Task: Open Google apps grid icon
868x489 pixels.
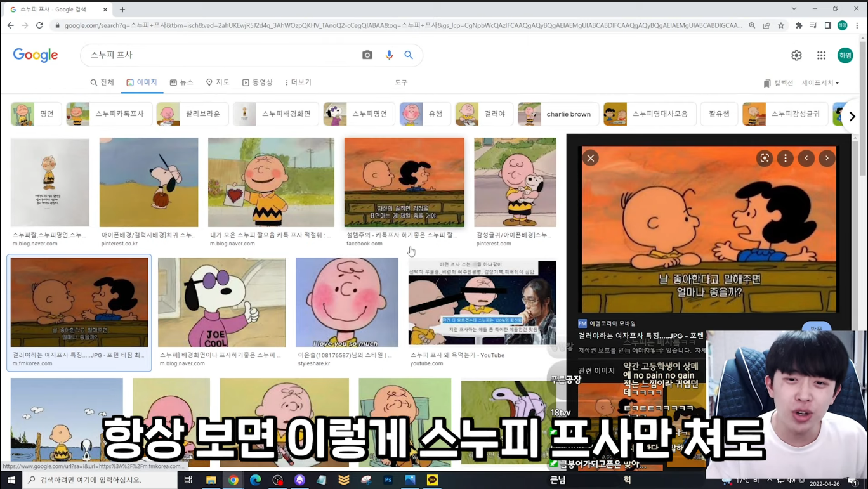Action: (821, 55)
